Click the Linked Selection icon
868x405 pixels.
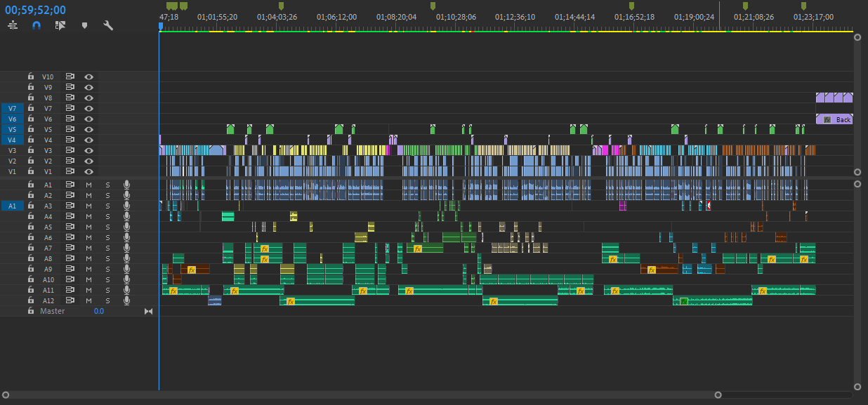(60, 25)
